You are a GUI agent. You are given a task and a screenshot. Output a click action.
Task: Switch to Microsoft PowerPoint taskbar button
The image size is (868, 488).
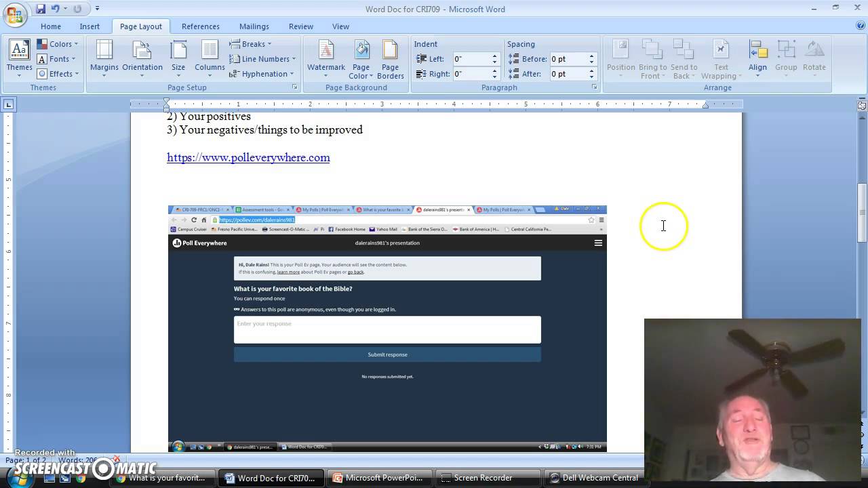pyautogui.click(x=378, y=478)
